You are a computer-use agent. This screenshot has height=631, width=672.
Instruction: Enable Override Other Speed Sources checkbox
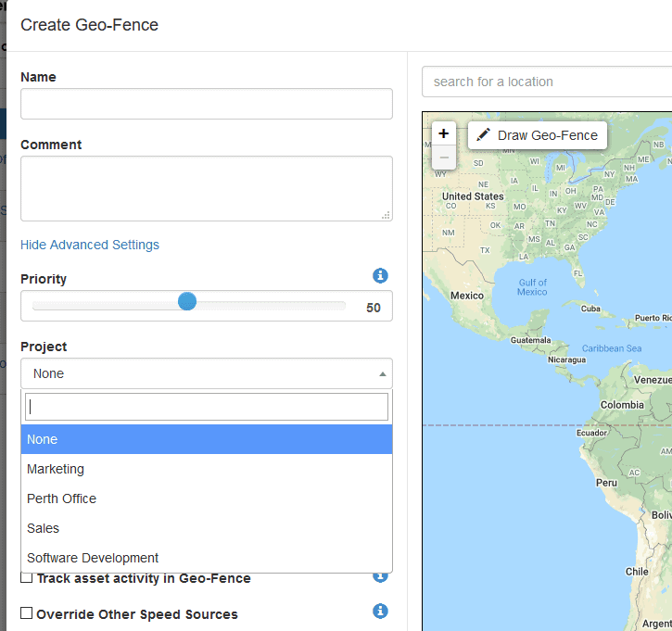[x=27, y=613]
